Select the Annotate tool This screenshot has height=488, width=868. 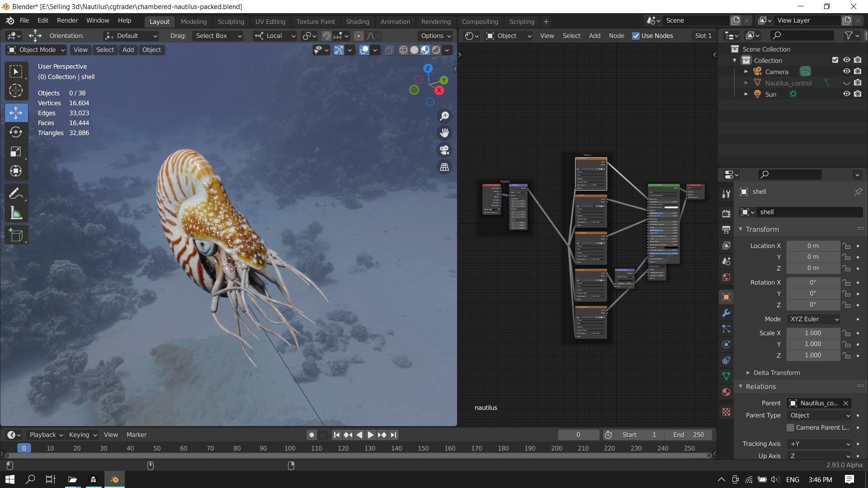[x=16, y=193]
